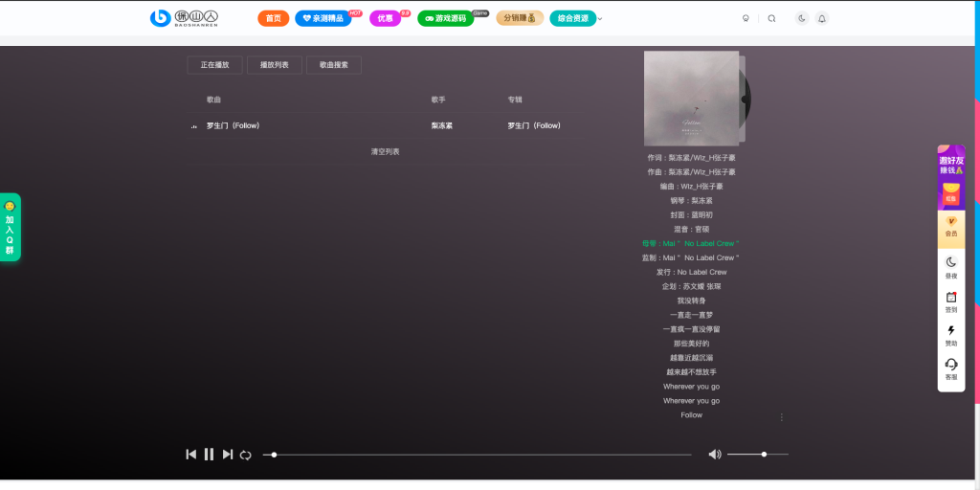Contact 客服 customer service headset icon
The height and width of the screenshot is (490, 980).
tap(951, 369)
